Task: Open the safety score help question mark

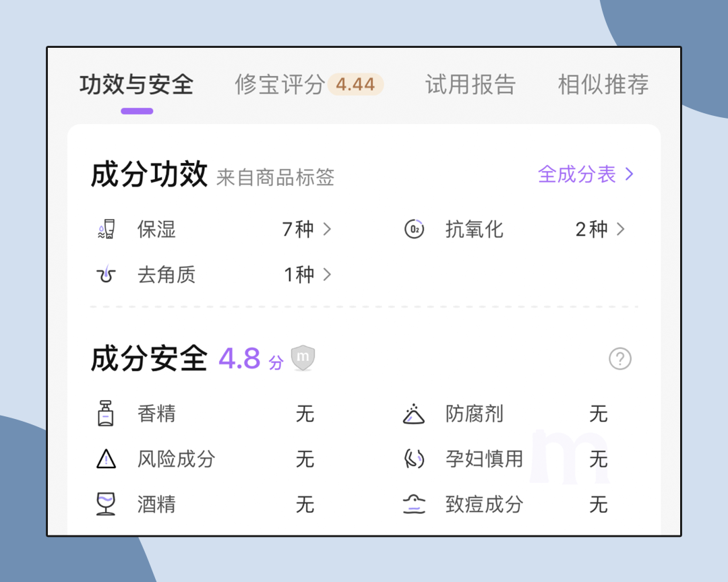Action: click(x=619, y=358)
